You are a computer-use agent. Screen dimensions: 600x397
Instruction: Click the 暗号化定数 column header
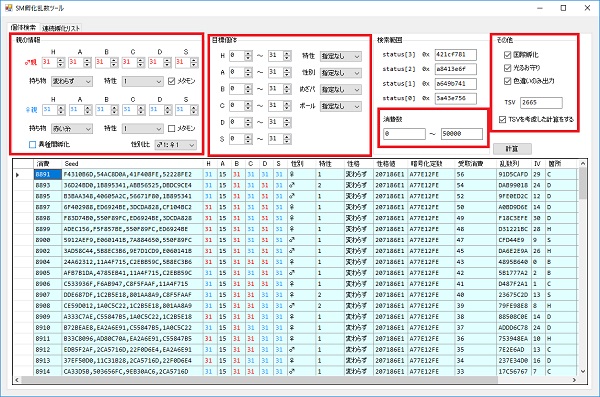pos(431,164)
